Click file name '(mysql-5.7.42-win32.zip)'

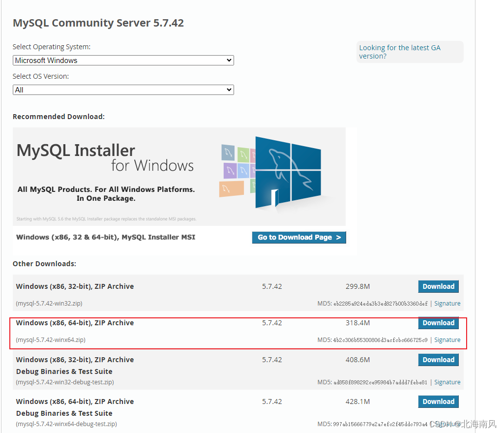point(49,304)
